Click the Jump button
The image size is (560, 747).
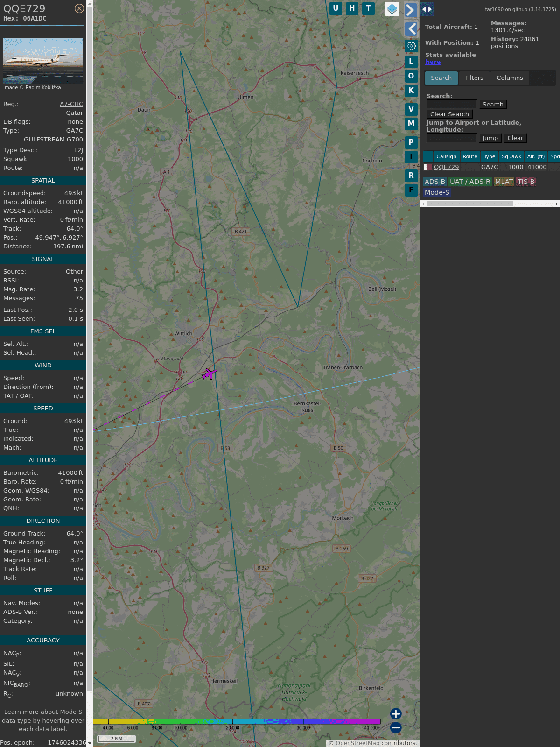[x=490, y=138]
